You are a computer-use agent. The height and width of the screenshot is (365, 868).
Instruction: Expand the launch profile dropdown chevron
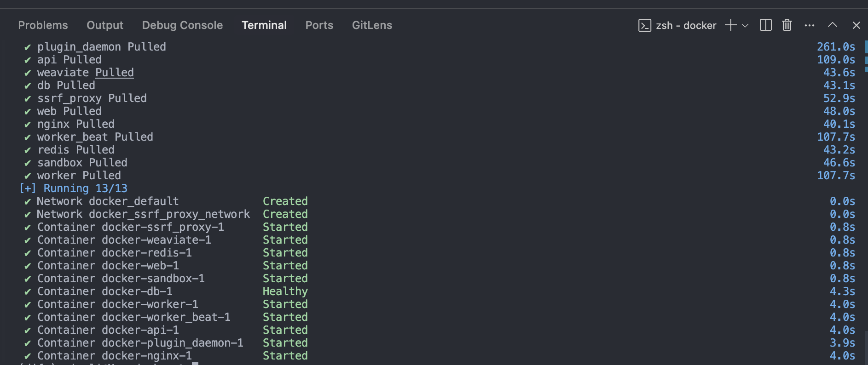(x=745, y=25)
